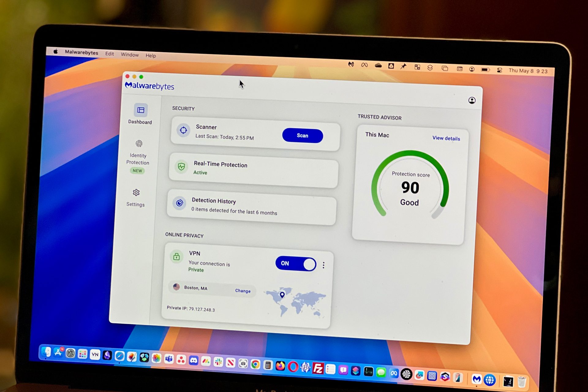The width and height of the screenshot is (588, 392).
Task: Open Google Chrome from the Dock
Action: tap(255, 364)
